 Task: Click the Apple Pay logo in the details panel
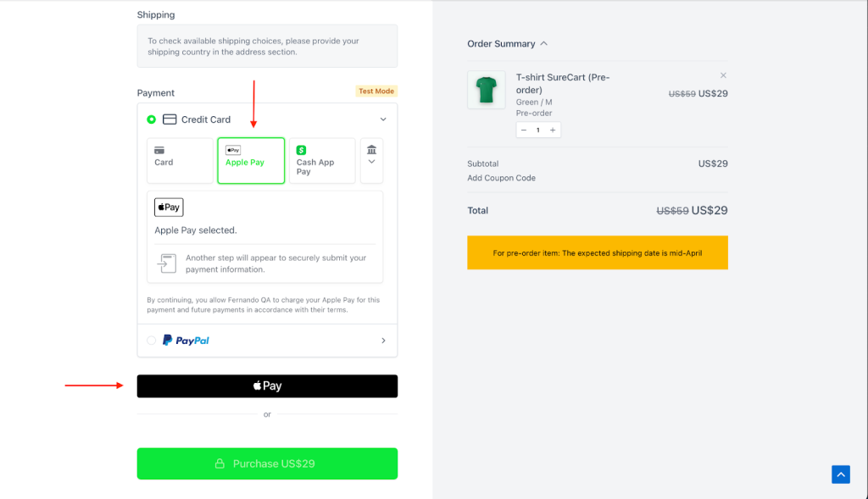coord(169,208)
